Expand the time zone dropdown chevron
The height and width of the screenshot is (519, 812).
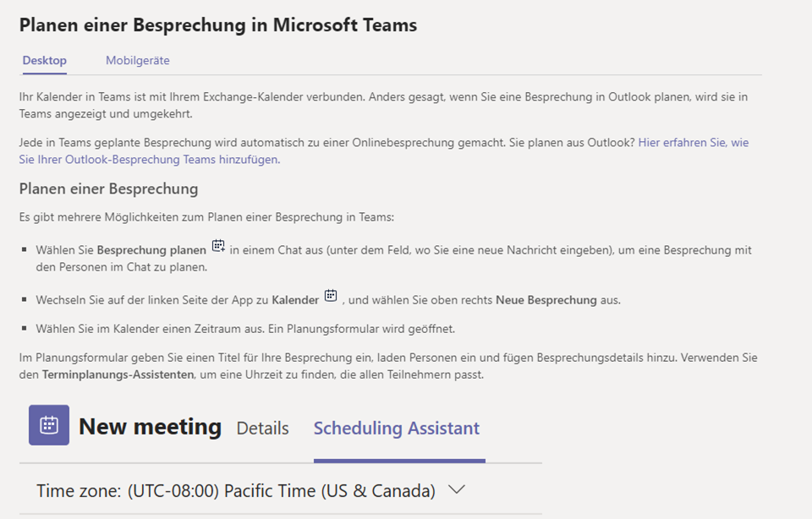point(456,489)
